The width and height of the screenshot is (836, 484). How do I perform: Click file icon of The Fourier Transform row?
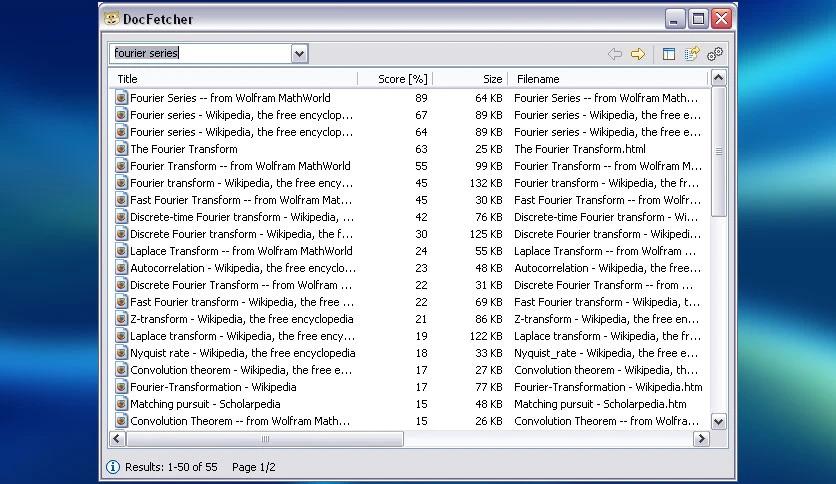(122, 149)
